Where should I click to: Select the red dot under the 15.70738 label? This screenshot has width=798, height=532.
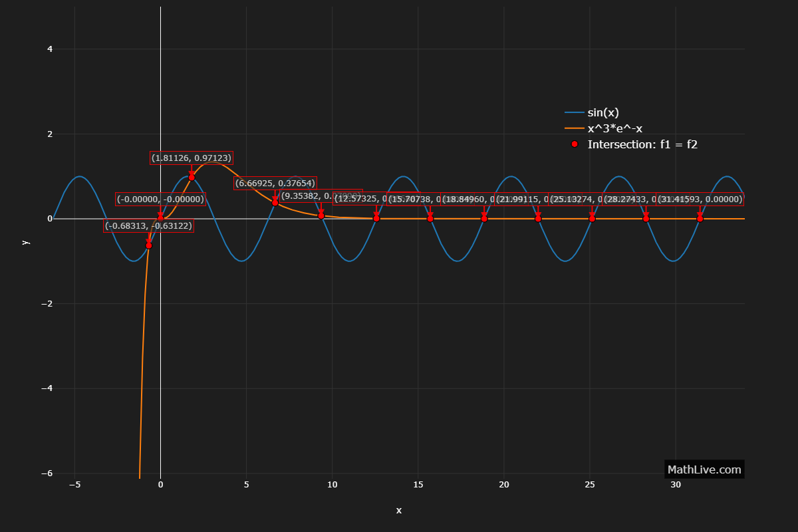coord(430,219)
